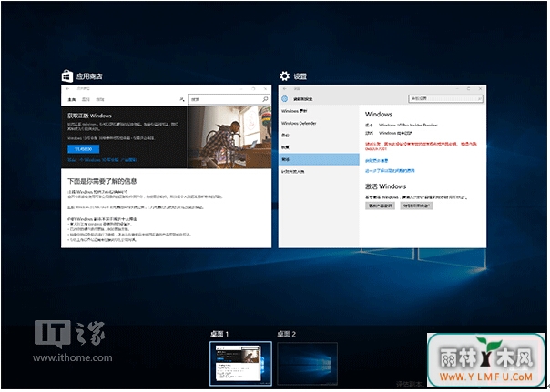Click the Settings gear icon above thumbnail
This screenshot has width=550, height=392.
click(284, 76)
